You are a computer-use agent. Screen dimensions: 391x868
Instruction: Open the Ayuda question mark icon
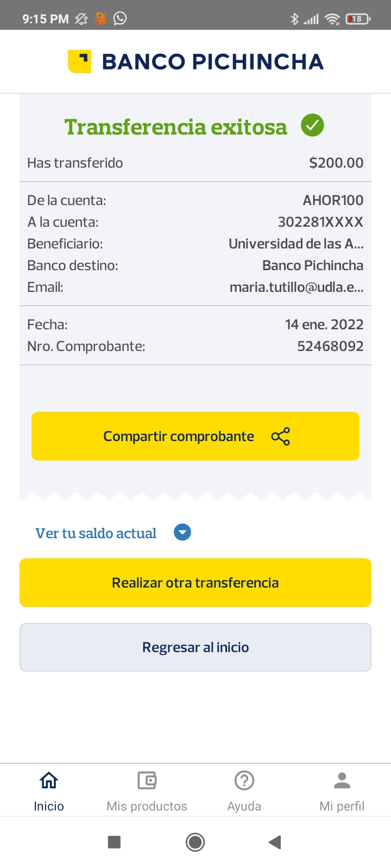244,781
